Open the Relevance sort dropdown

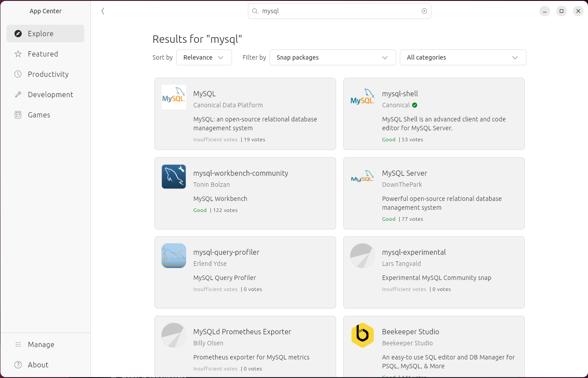click(x=204, y=57)
